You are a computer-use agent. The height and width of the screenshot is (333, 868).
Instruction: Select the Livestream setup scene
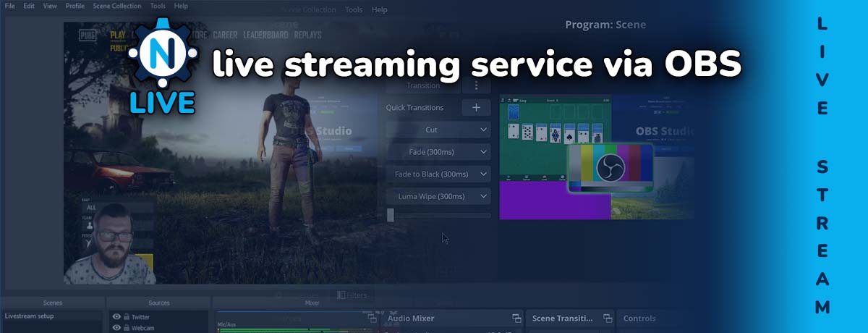(x=29, y=316)
